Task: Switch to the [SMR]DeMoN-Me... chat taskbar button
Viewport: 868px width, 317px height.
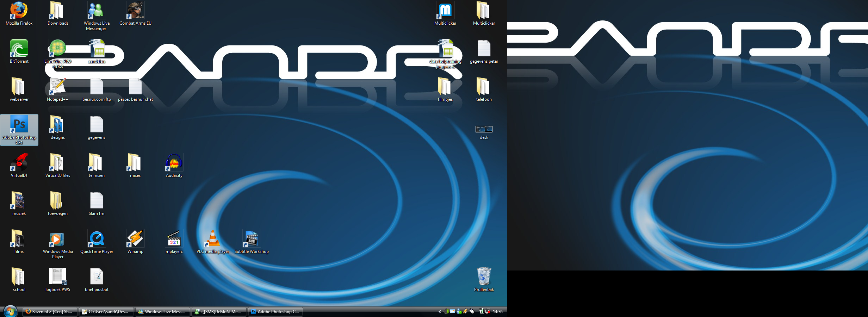Action: click(x=219, y=312)
